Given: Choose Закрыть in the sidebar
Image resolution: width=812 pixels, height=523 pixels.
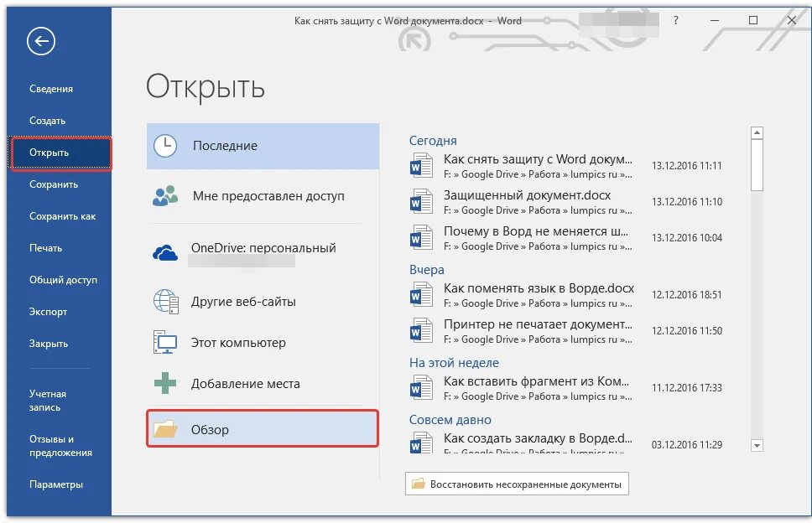Looking at the screenshot, I should (x=49, y=344).
